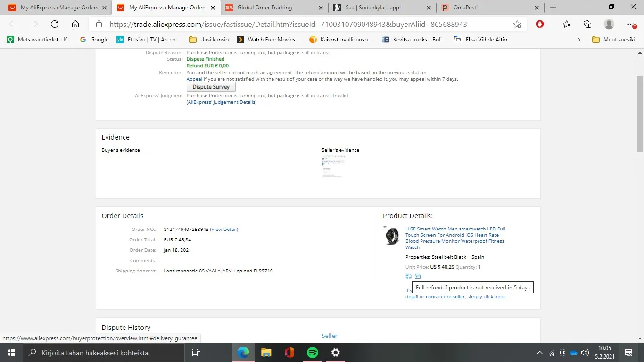Open the Kaivosturvallisuus bookmark
The height and width of the screenshot is (362, 644).
tap(340, 40)
